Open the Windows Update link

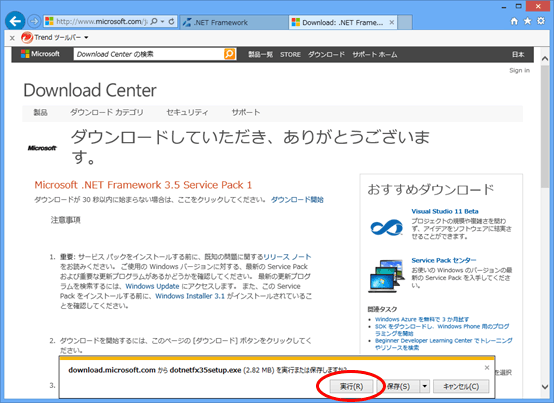(152, 286)
